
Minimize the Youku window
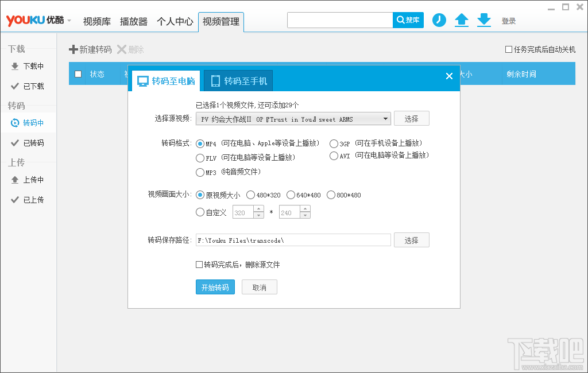(551, 9)
